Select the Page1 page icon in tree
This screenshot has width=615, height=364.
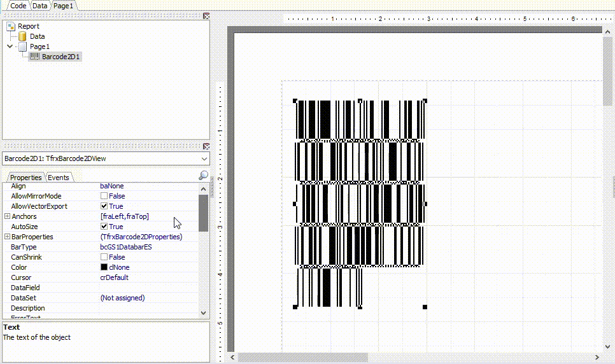point(23,46)
